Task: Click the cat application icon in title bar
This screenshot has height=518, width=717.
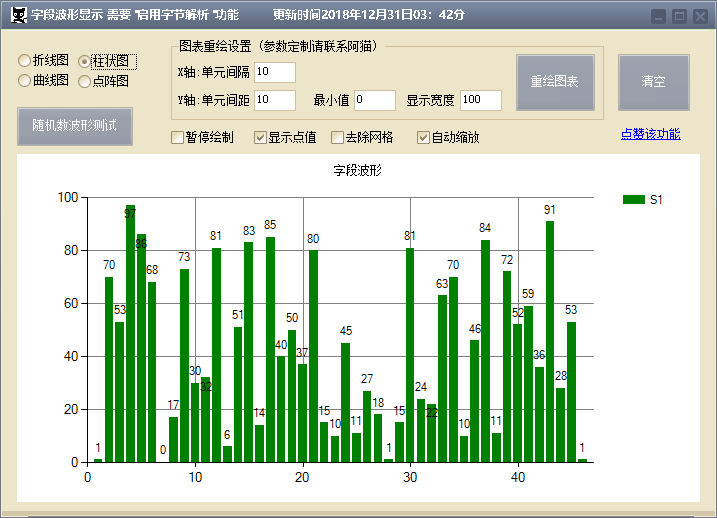Action: pyautogui.click(x=19, y=15)
